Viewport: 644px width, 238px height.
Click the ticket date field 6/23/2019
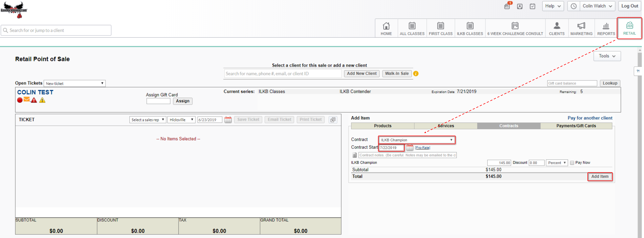(210, 120)
